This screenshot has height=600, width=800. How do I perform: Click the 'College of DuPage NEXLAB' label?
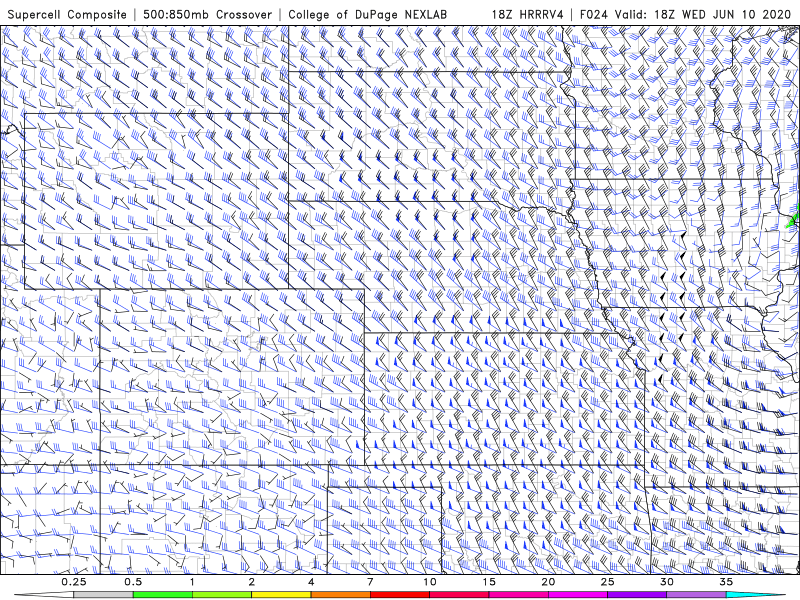(x=367, y=14)
